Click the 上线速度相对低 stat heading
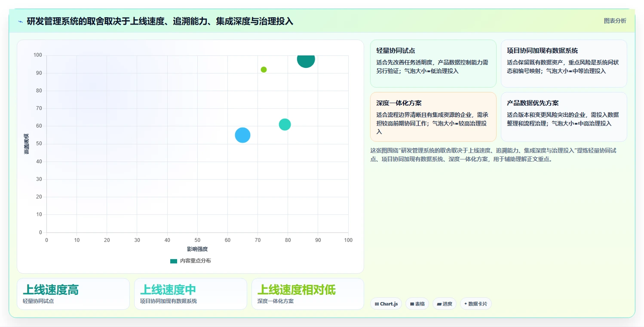This screenshot has width=644, height=327. tap(297, 290)
